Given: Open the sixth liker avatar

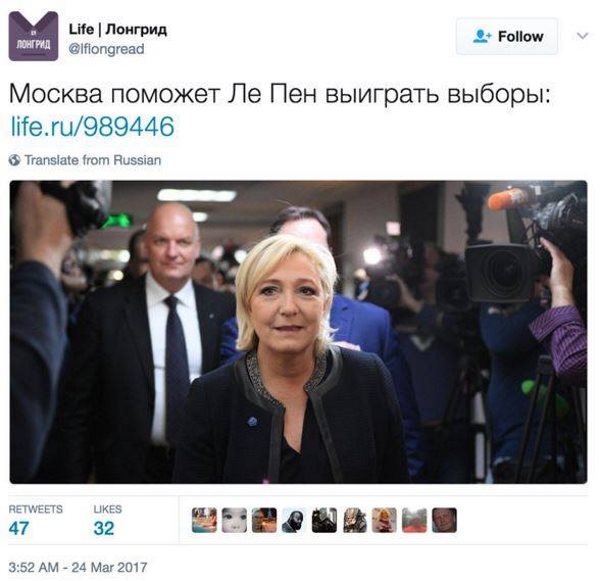Looking at the screenshot, I should point(354,520).
